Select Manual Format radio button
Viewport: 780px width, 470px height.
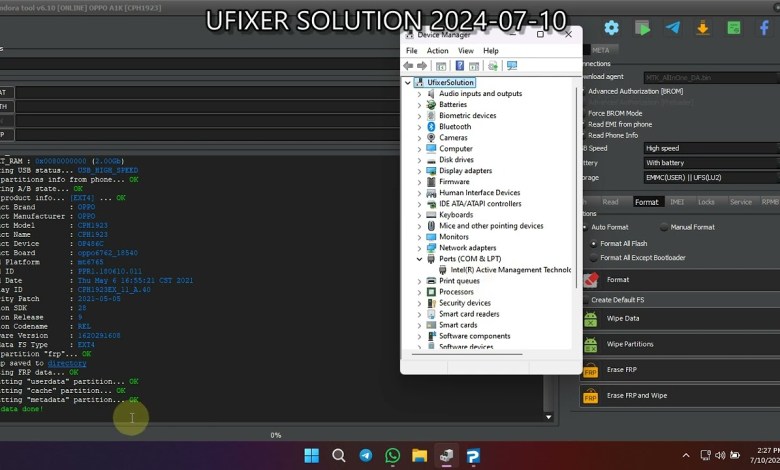coord(664,227)
